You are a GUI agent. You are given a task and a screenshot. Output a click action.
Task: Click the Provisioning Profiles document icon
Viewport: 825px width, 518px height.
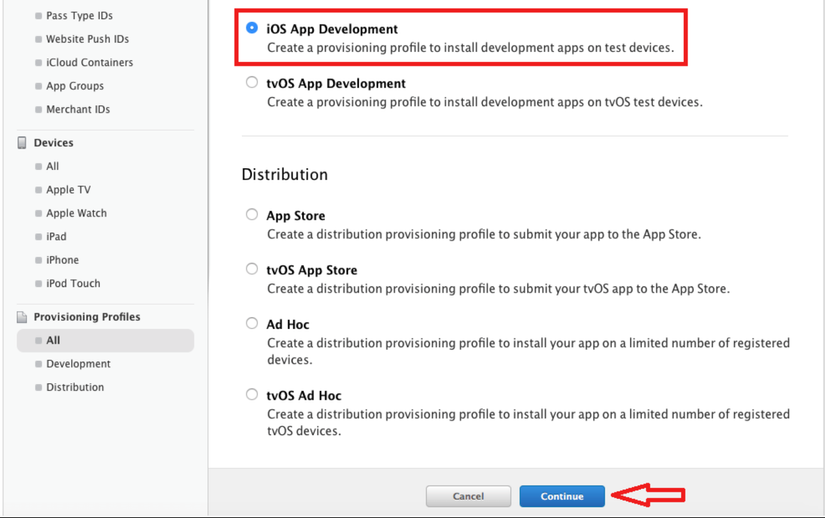(22, 317)
